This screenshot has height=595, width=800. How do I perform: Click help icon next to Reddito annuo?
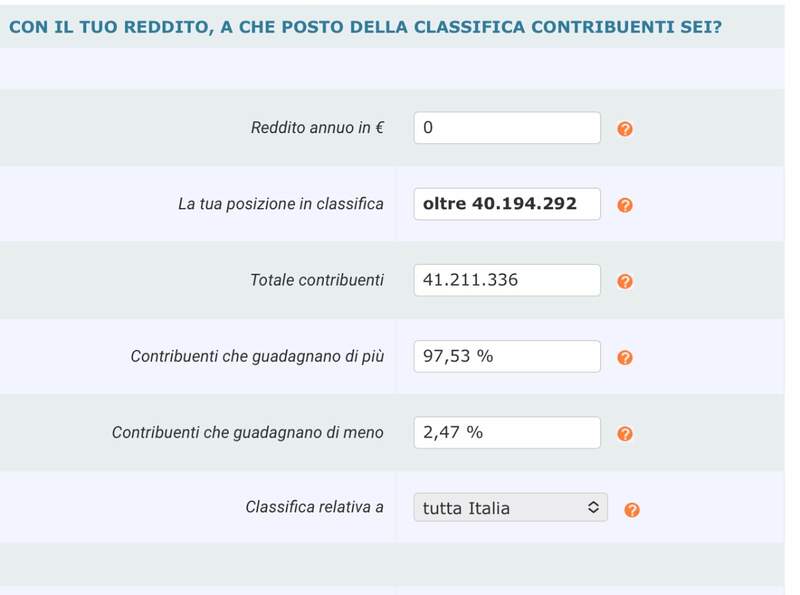625,129
